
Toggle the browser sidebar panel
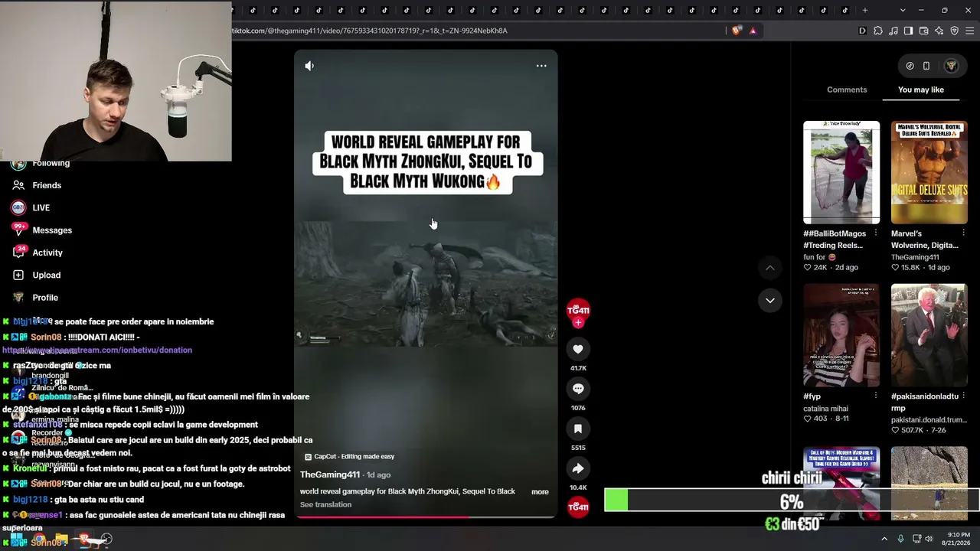click(x=908, y=31)
